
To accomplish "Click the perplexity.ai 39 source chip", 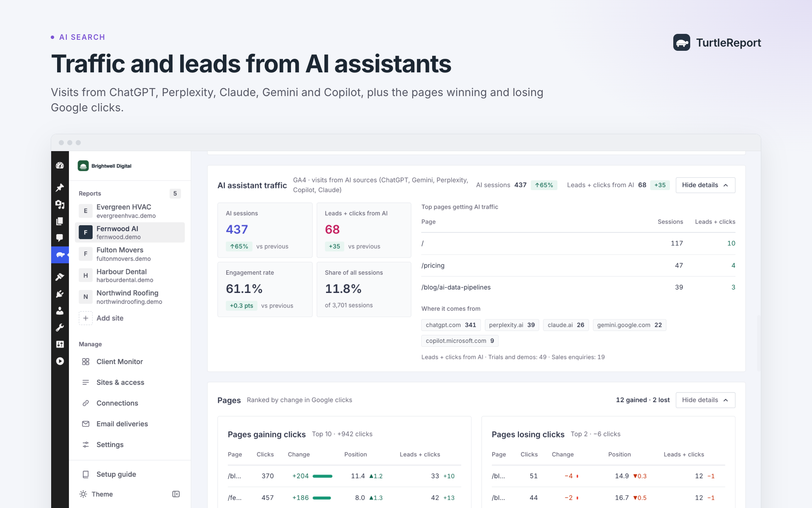I will point(512,325).
